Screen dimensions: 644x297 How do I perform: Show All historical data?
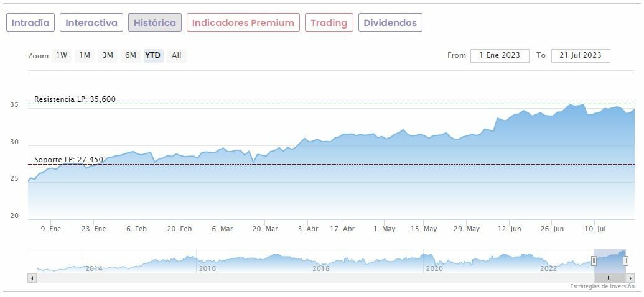pos(177,55)
